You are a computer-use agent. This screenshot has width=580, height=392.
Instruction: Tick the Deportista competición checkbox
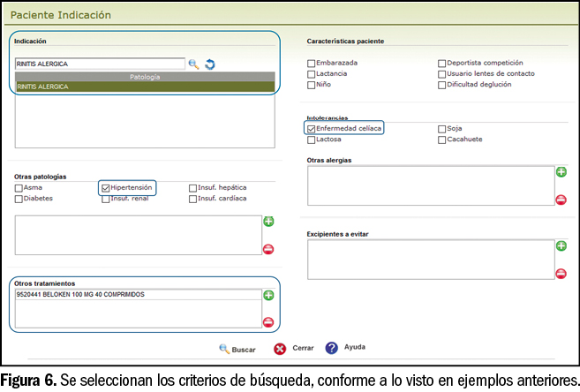pyautogui.click(x=441, y=63)
